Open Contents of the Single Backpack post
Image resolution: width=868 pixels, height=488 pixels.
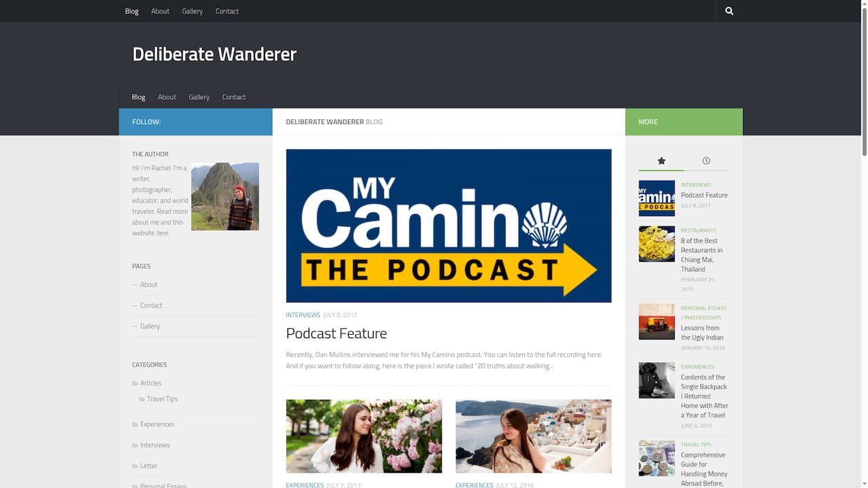tap(705, 396)
